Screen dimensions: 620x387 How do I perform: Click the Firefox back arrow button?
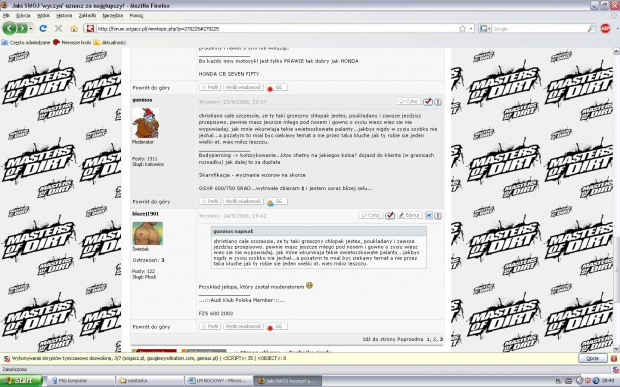[x=9, y=28]
